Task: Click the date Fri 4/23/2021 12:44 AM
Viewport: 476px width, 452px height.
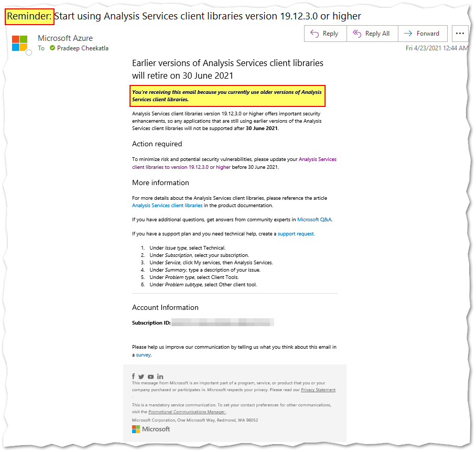Action: (437, 48)
